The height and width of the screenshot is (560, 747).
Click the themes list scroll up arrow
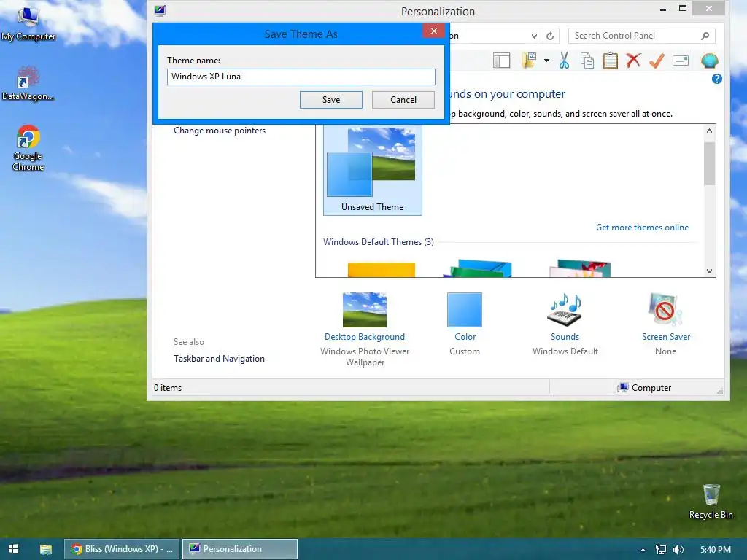[x=709, y=131]
